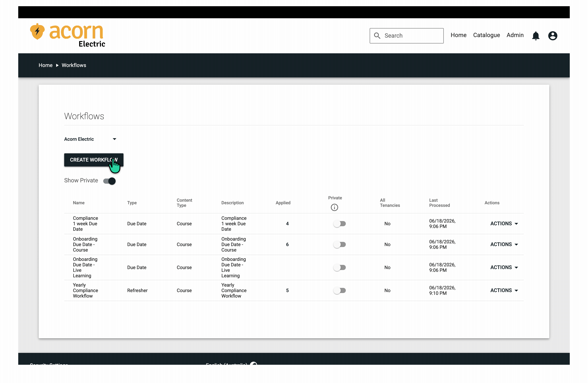Toggle Private for Yearly Compliance Workflow
This screenshot has height=383, width=588.
[x=339, y=290]
